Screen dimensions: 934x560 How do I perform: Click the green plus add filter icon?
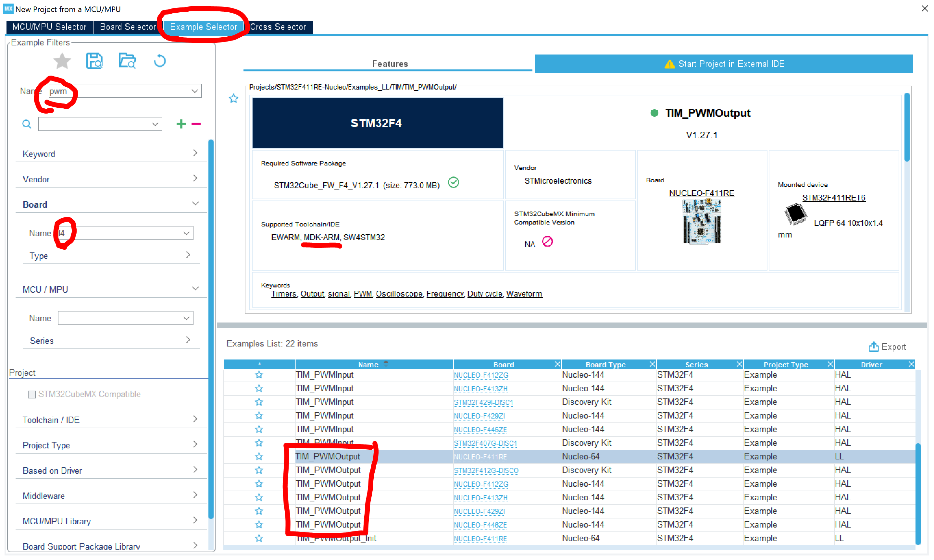(x=181, y=124)
